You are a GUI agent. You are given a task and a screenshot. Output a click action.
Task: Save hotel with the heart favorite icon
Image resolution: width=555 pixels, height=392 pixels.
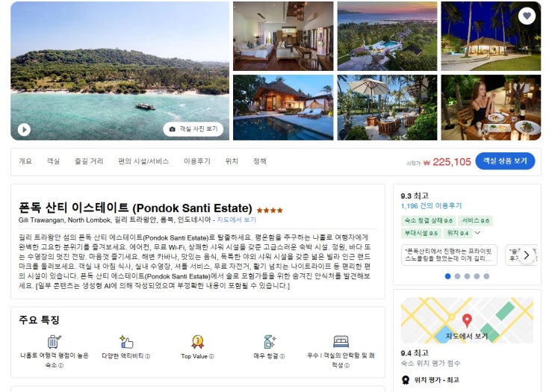tap(527, 16)
